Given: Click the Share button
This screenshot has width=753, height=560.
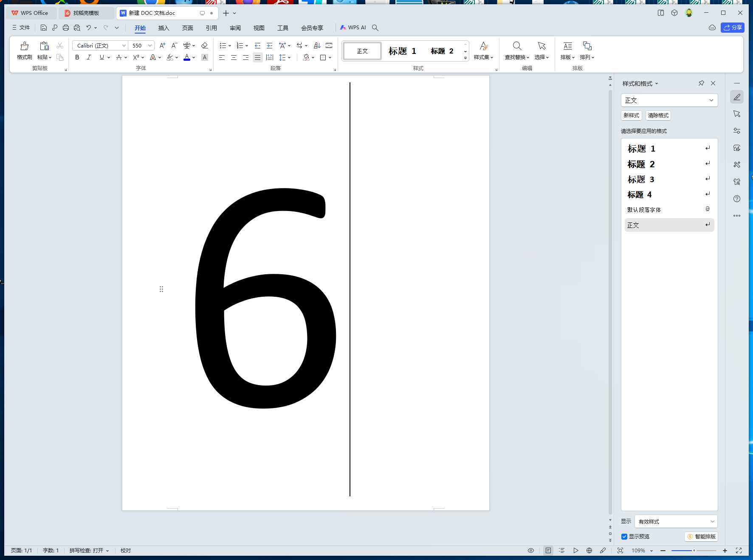Looking at the screenshot, I should coord(733,28).
